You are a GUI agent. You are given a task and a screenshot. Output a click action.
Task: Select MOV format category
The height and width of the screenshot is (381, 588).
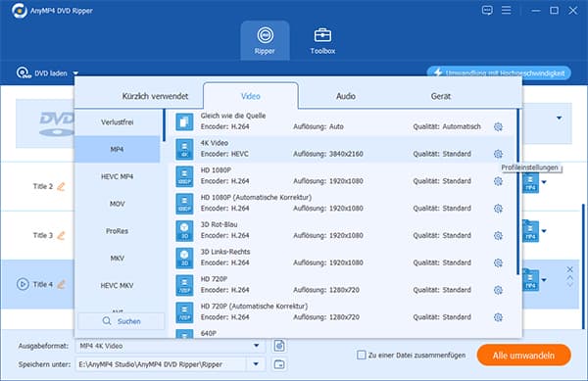[x=117, y=204]
